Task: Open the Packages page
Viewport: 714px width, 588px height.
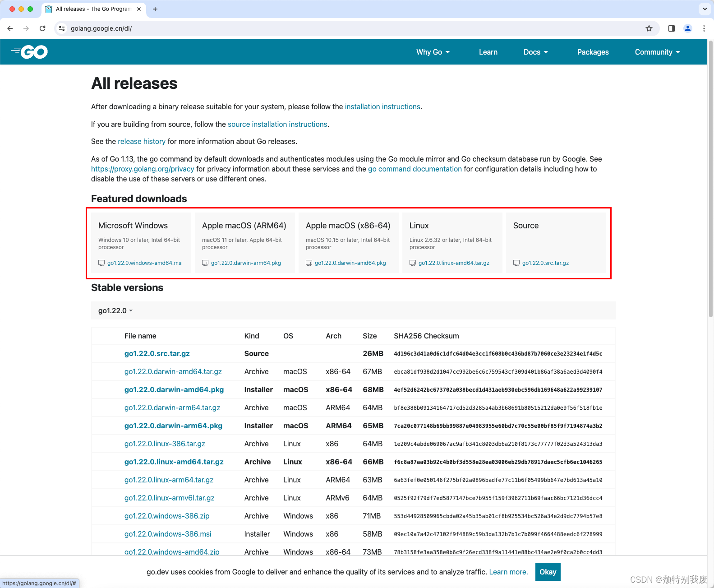Action: [593, 52]
